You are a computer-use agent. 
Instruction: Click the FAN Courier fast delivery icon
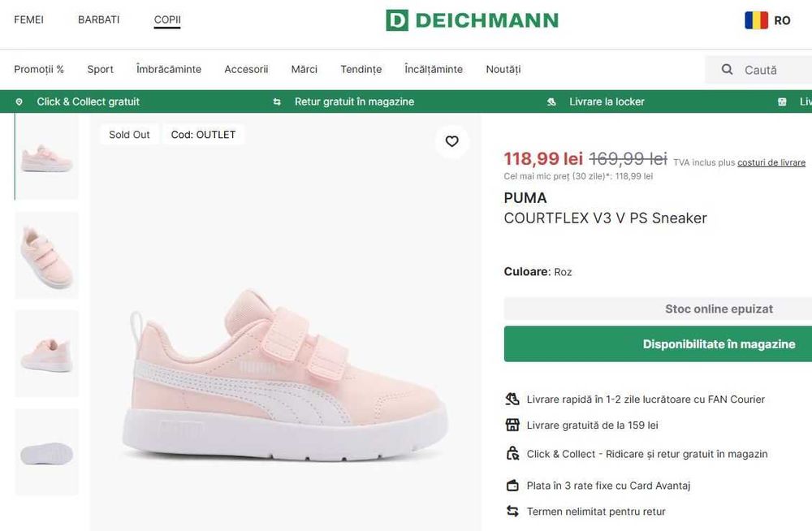(x=512, y=399)
